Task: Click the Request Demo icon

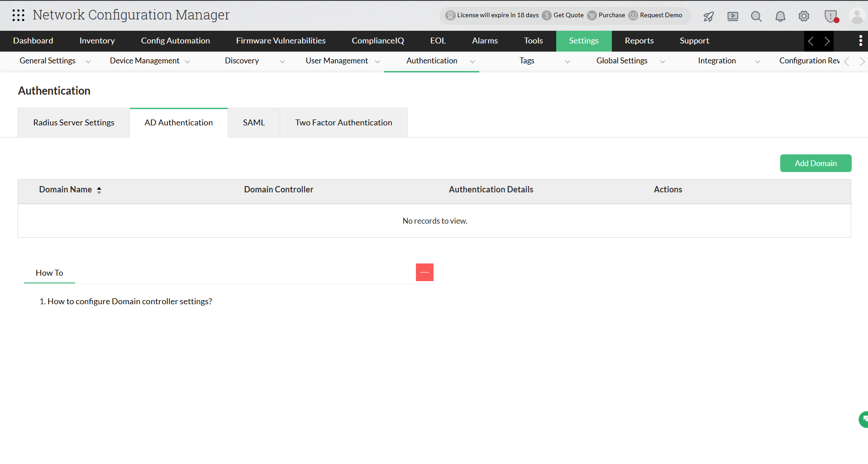Action: pyautogui.click(x=633, y=15)
